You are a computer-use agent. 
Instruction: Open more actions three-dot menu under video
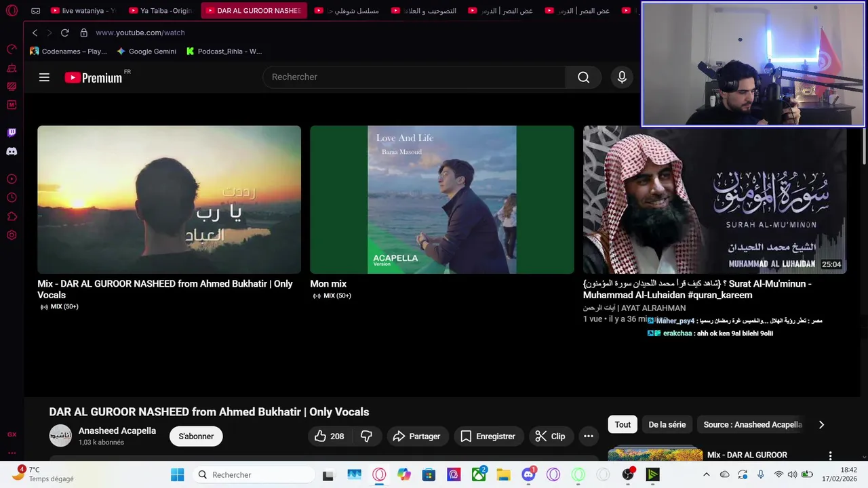coord(589,436)
